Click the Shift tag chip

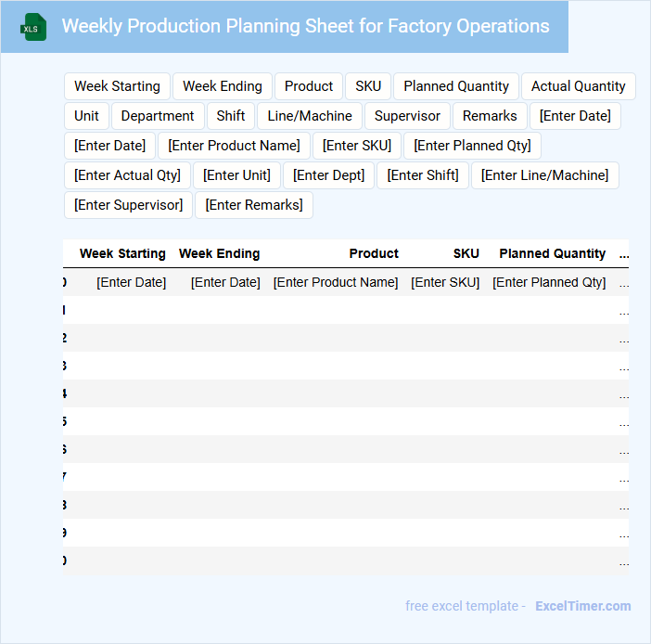click(231, 116)
